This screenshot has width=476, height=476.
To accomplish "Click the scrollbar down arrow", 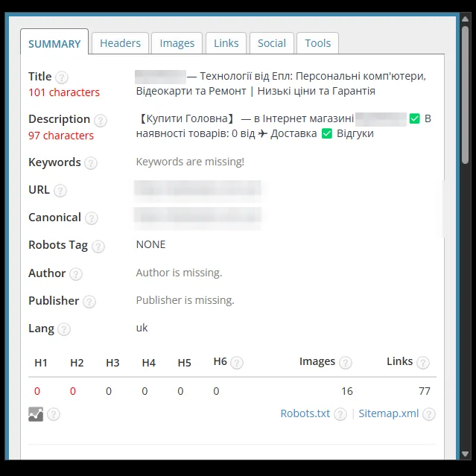I will (465, 454).
